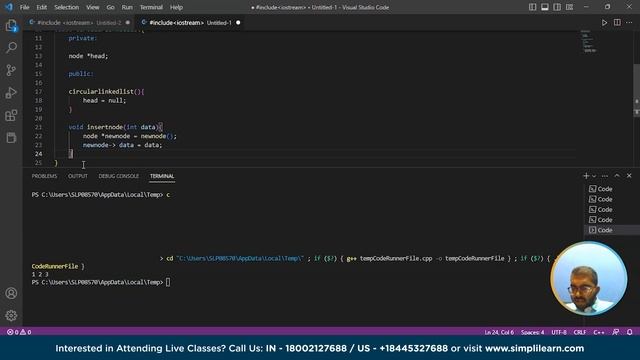Open terminal panel more actions ellipsis
This screenshot has width=640, height=360.
(x=605, y=176)
